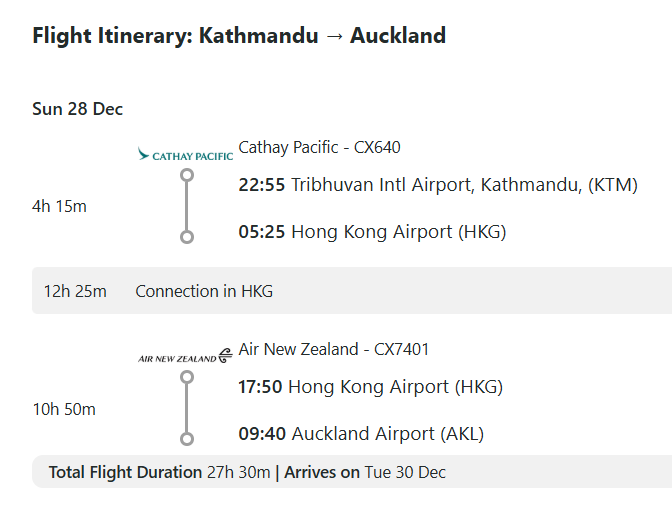The height and width of the screenshot is (517, 672).
Task: Click the Arrives on Tue 30 Dec text
Action: coord(365,472)
